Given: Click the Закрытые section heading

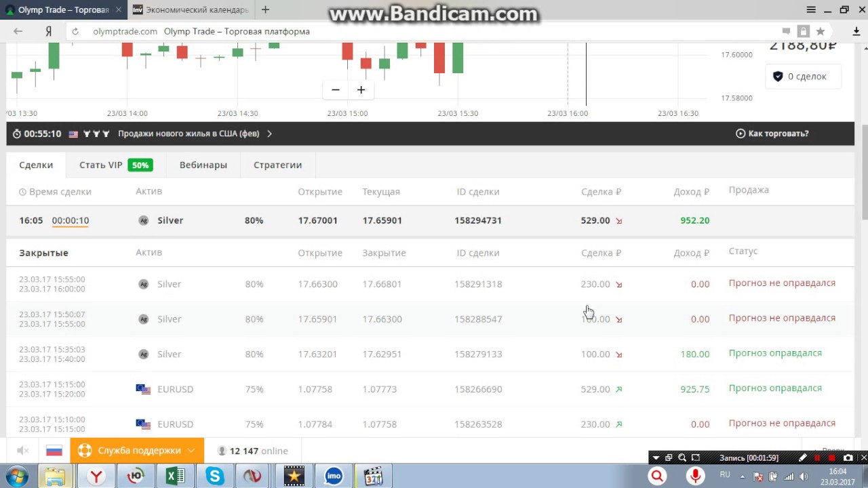Looking at the screenshot, I should (x=43, y=253).
